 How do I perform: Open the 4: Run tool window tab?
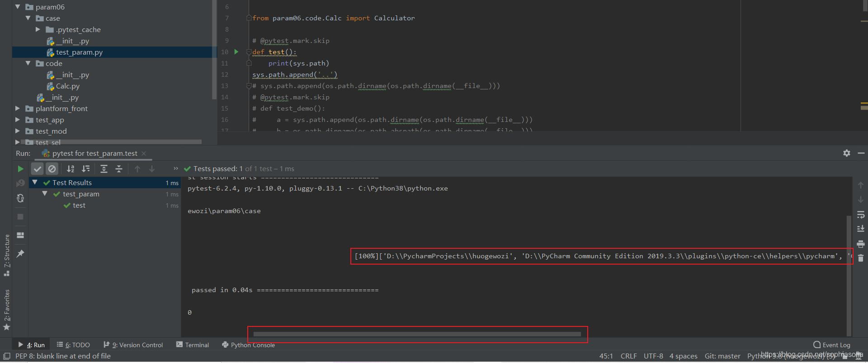32,345
